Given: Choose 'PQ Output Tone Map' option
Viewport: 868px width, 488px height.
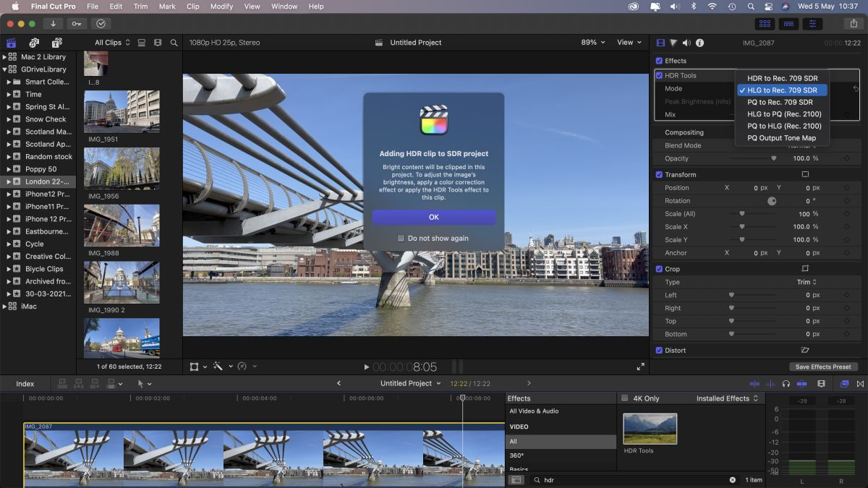Looking at the screenshot, I should click(x=783, y=138).
